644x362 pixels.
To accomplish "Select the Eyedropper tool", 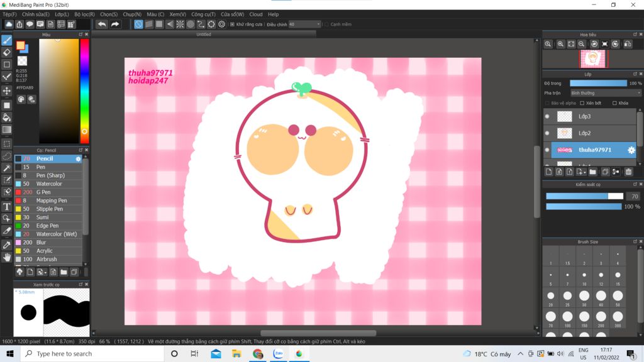I will pos(6,245).
